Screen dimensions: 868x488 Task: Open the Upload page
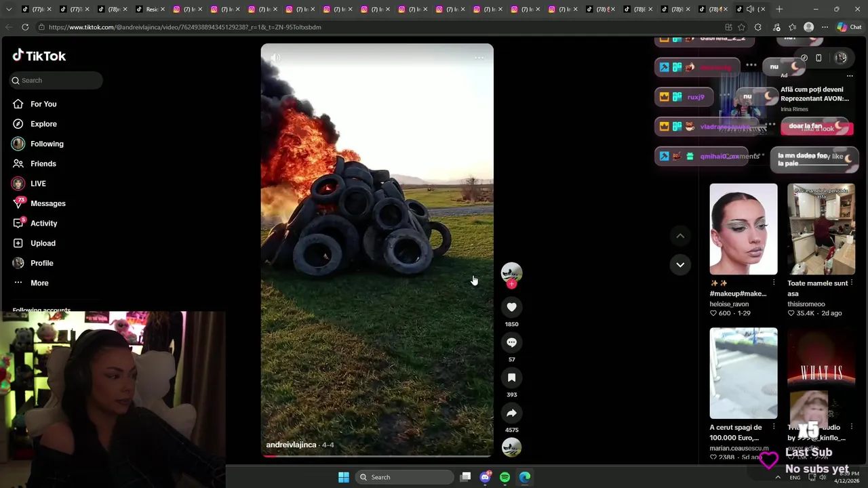(x=43, y=243)
